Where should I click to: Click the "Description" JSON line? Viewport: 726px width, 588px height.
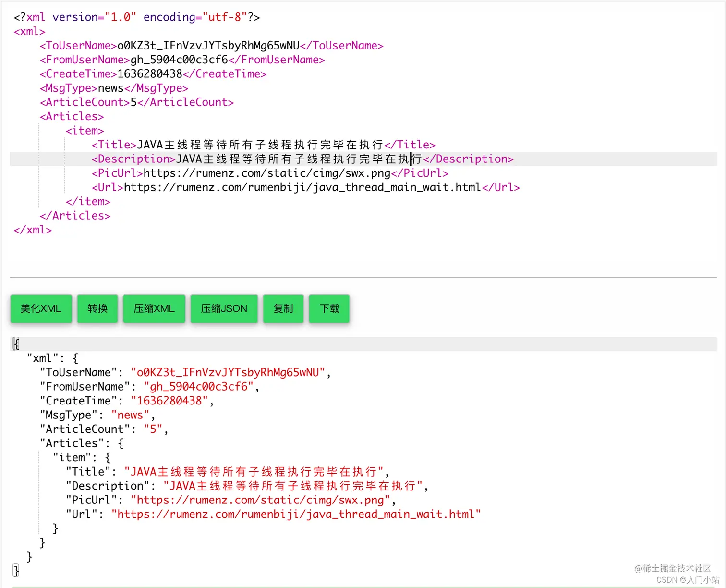[x=247, y=486]
